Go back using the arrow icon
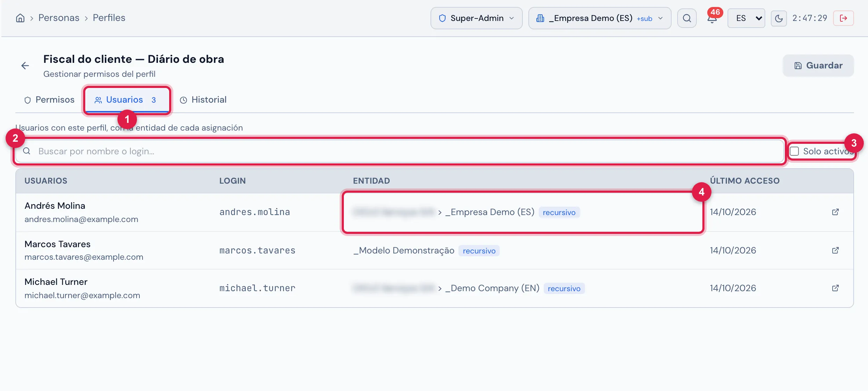The width and height of the screenshot is (868, 391). click(x=25, y=66)
